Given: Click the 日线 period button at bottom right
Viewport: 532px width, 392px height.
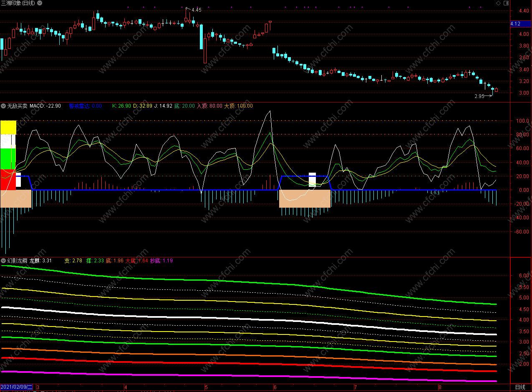Looking at the screenshot, I should [520, 387].
